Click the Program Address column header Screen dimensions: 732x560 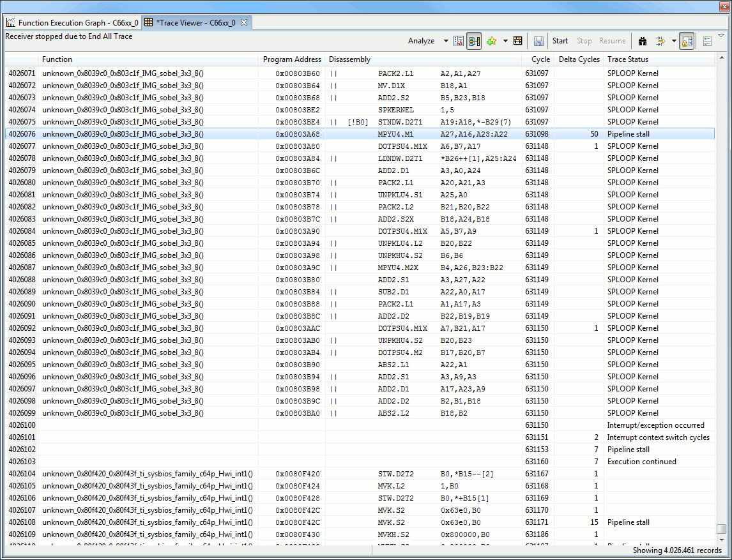pos(292,59)
